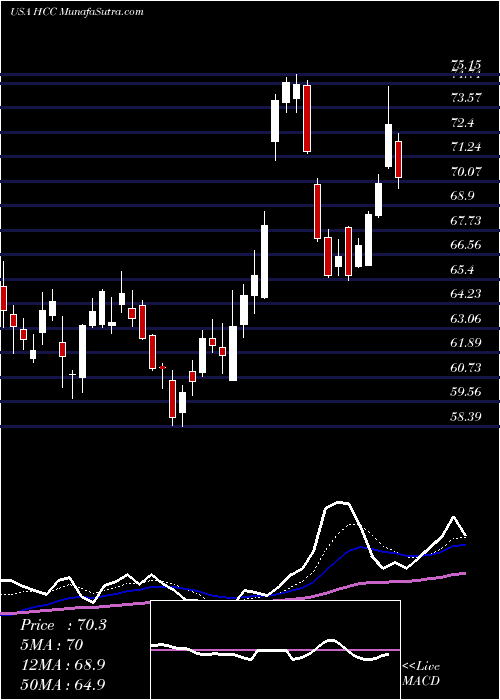
Task: Click the 73.57 price axis label
Action: click(x=467, y=97)
